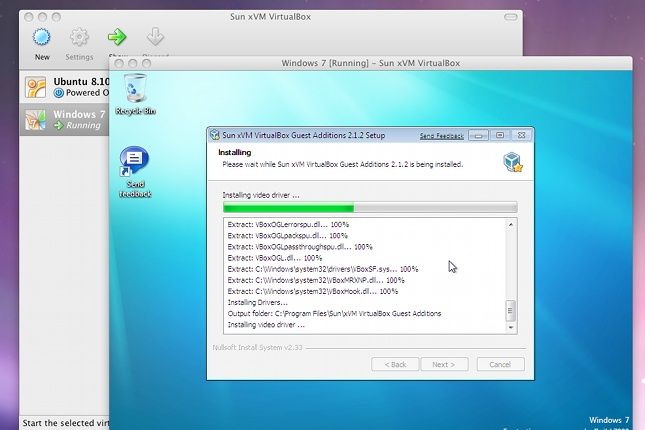The width and height of the screenshot is (645, 430).
Task: Click the 'VBoxHook.dll... 100%' log line
Action: [313, 291]
